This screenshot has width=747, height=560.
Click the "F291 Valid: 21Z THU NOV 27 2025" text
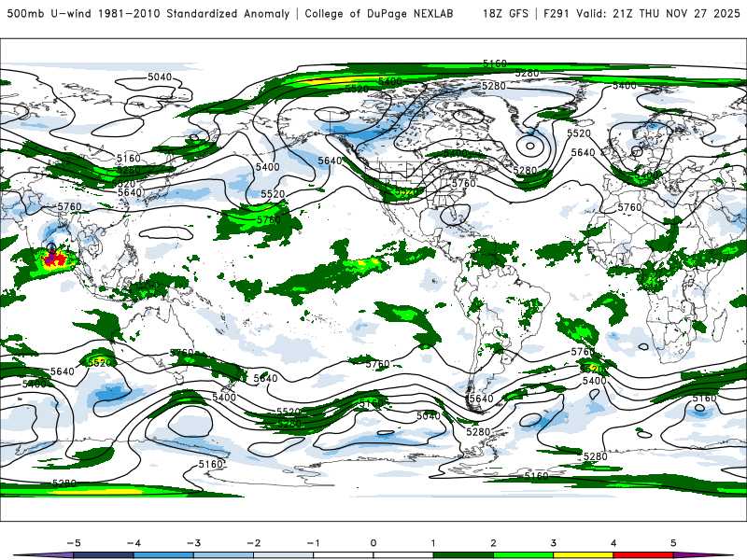click(x=641, y=14)
